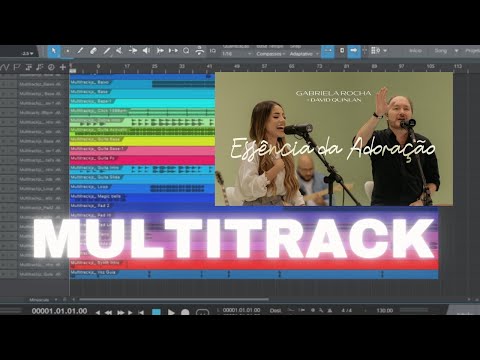Select the Guita Slide audio clip

(x=142, y=178)
